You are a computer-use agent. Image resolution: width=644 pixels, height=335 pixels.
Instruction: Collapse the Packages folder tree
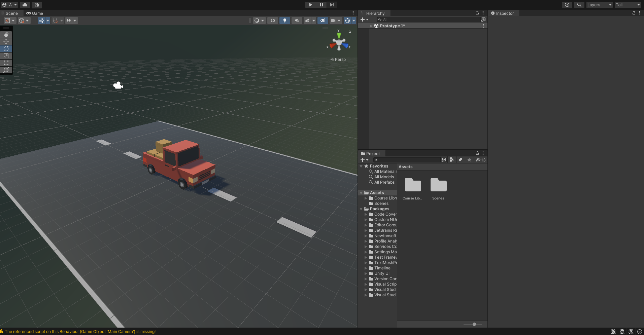coord(361,209)
